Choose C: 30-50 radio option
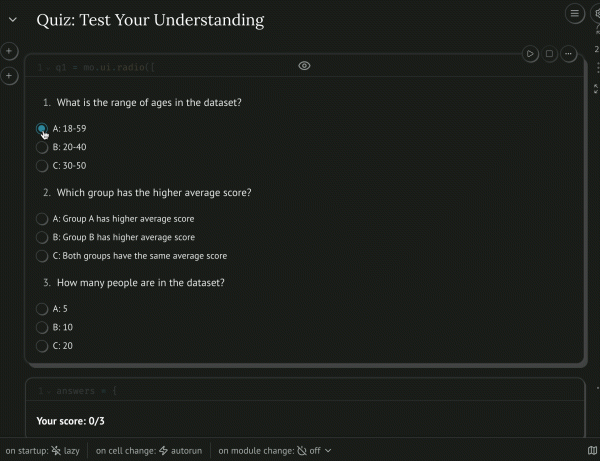Image resolution: width=600 pixels, height=461 pixels. 42,166
